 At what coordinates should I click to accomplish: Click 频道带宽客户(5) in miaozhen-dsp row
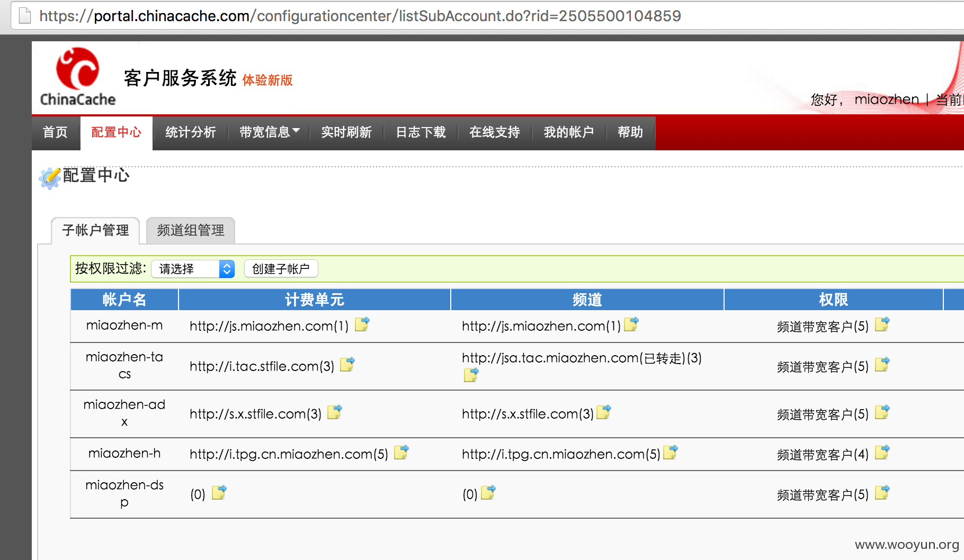pyautogui.click(x=823, y=495)
